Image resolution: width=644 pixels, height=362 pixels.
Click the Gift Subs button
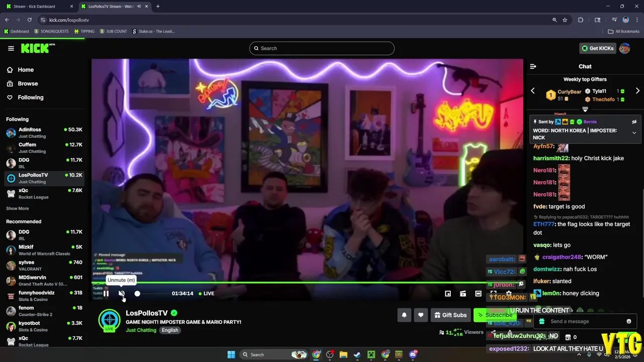coord(450,315)
